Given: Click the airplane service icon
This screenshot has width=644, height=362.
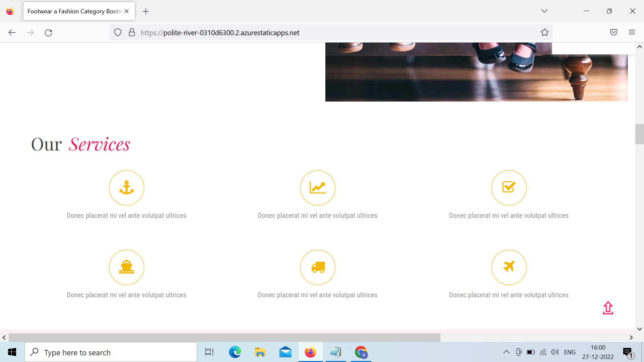Looking at the screenshot, I should [509, 267].
